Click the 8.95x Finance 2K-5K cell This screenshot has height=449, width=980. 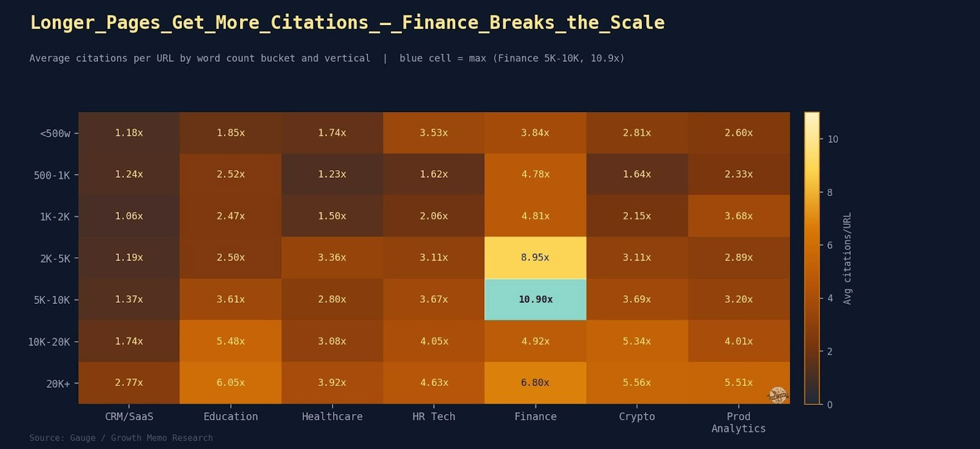click(535, 258)
